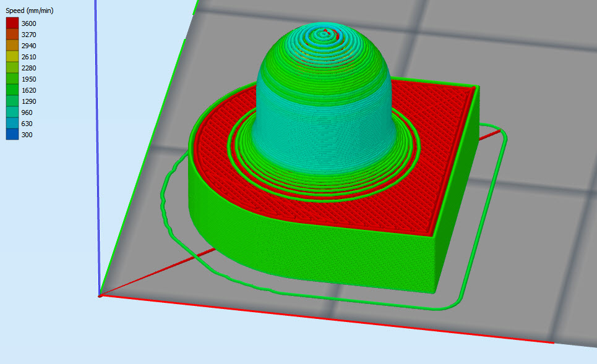Pick the 1950 green legend swatch
597x364 pixels.
[12, 78]
